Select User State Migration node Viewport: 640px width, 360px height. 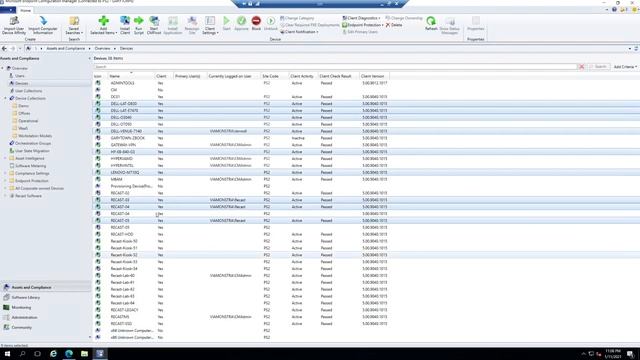32,151
